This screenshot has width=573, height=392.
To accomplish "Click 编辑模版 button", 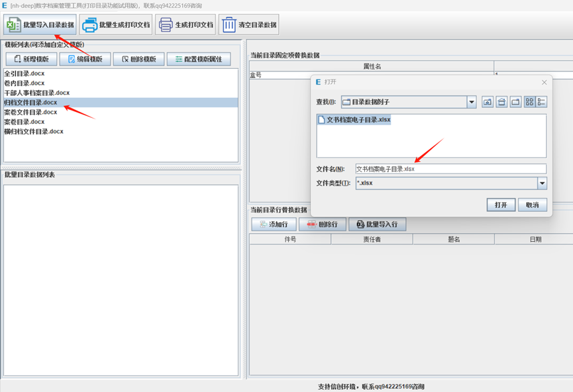I will click(x=85, y=59).
